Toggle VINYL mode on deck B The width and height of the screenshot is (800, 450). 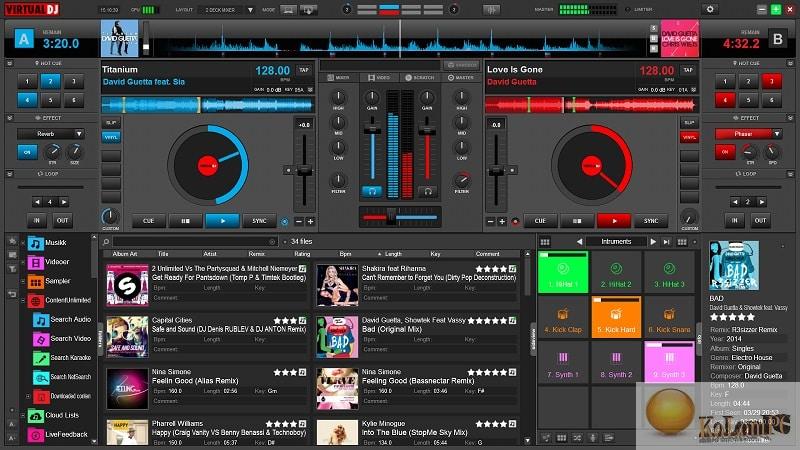689,137
